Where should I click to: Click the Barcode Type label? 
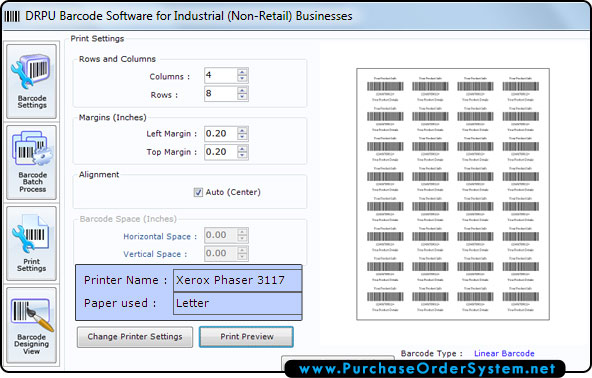[x=432, y=353]
